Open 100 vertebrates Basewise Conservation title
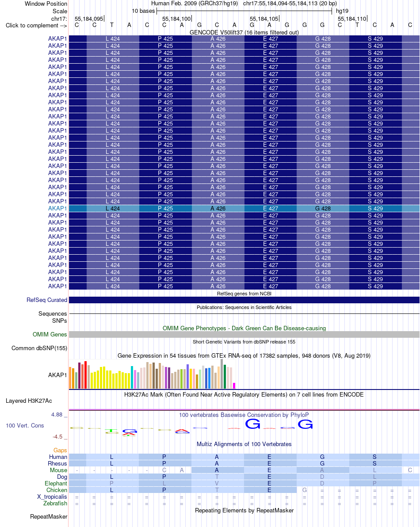 pyautogui.click(x=244, y=415)
